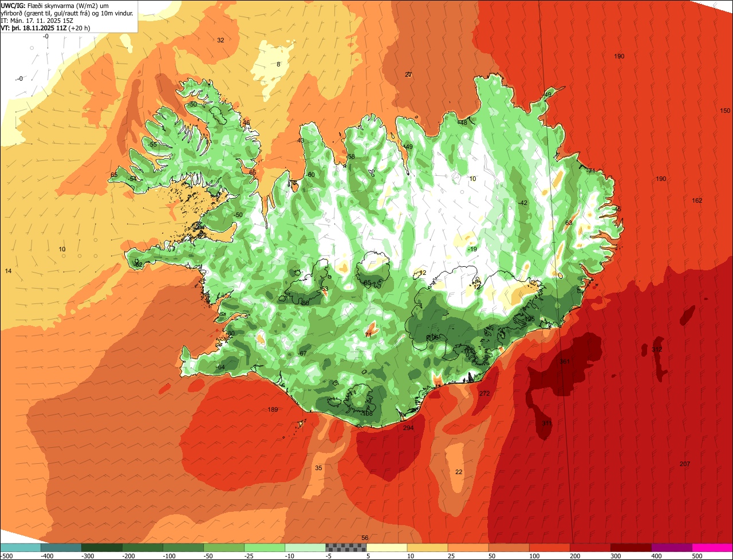This screenshot has width=733, height=560.
Task: Click map value '45' off the east fjords
Action: (617, 209)
